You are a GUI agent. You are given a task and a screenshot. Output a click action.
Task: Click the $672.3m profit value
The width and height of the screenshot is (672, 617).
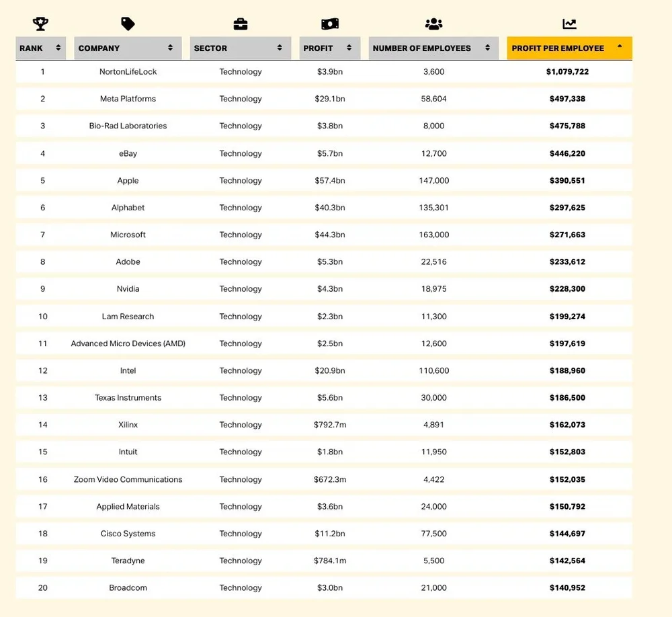tap(329, 479)
